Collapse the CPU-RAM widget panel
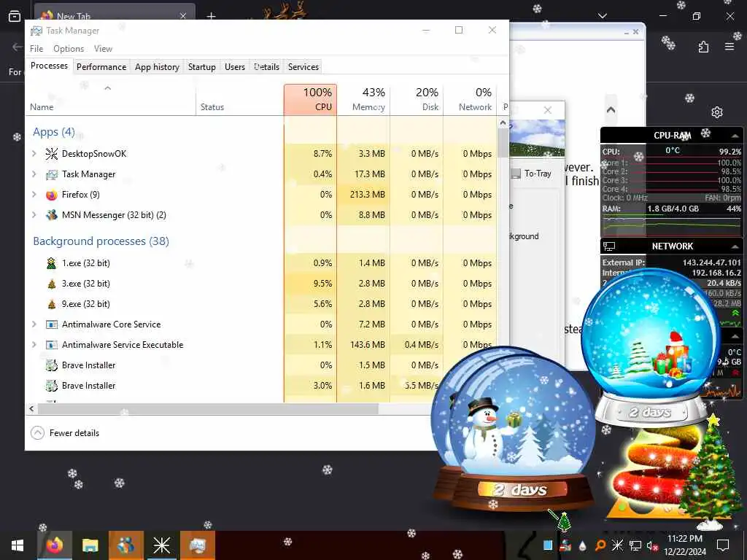The image size is (747, 560). [x=735, y=136]
